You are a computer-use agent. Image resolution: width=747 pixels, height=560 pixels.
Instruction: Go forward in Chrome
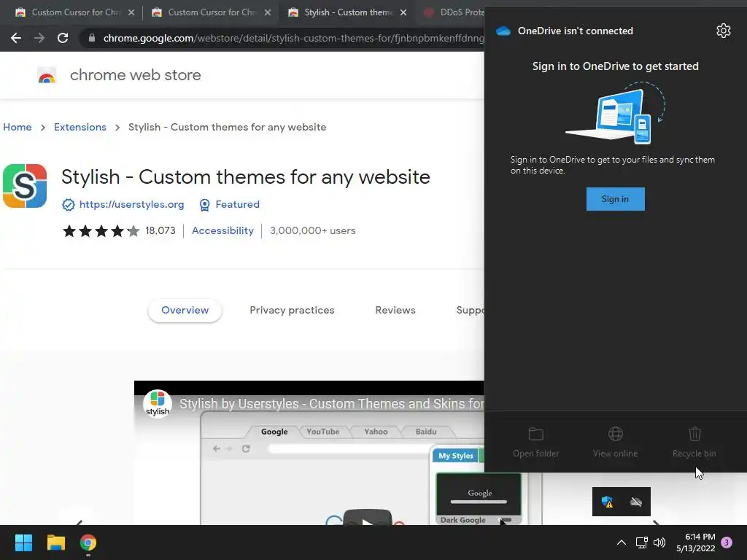(39, 38)
